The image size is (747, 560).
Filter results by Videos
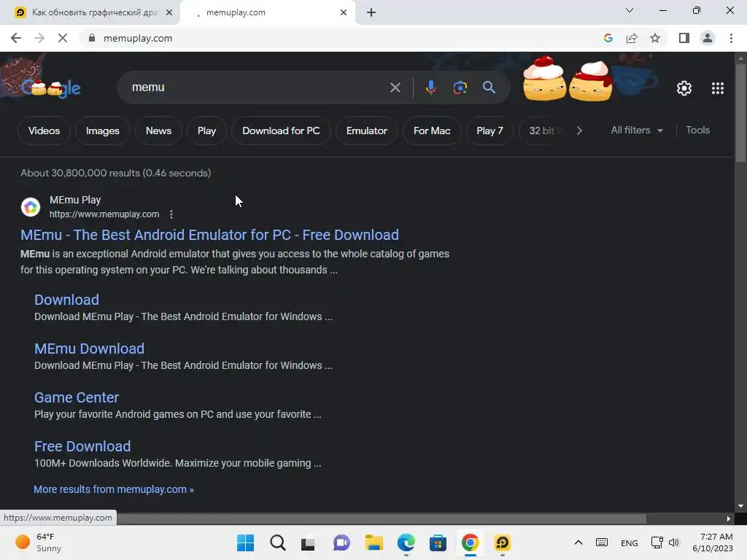[x=44, y=131]
